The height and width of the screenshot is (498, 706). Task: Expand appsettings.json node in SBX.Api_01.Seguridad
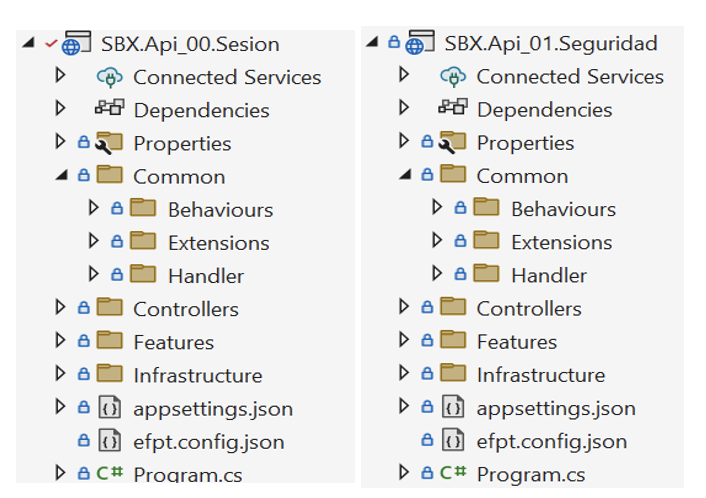(x=404, y=406)
